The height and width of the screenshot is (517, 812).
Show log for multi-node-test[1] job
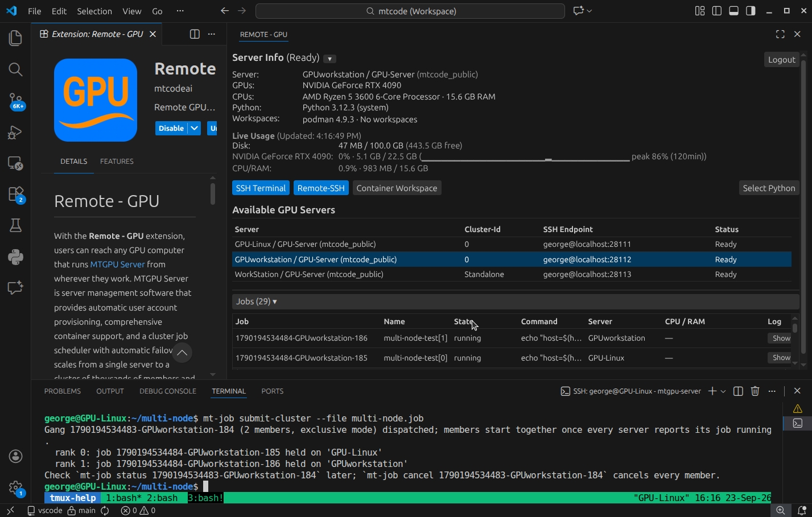click(781, 338)
